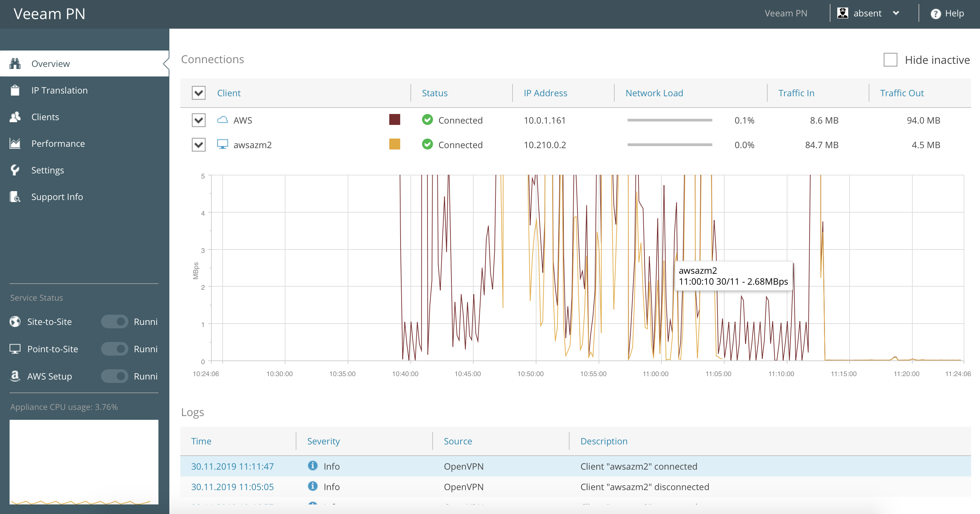Toggle the Site-to-Site service switch

tap(114, 322)
